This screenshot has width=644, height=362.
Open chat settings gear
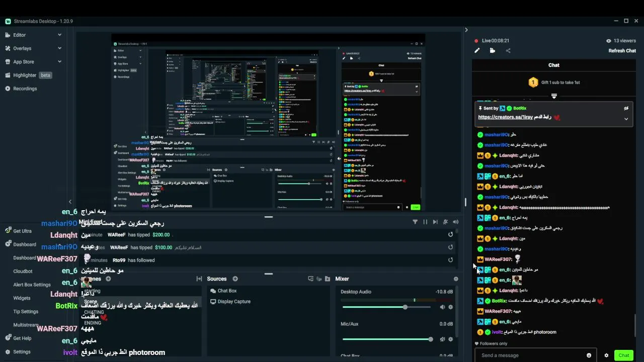click(606, 355)
